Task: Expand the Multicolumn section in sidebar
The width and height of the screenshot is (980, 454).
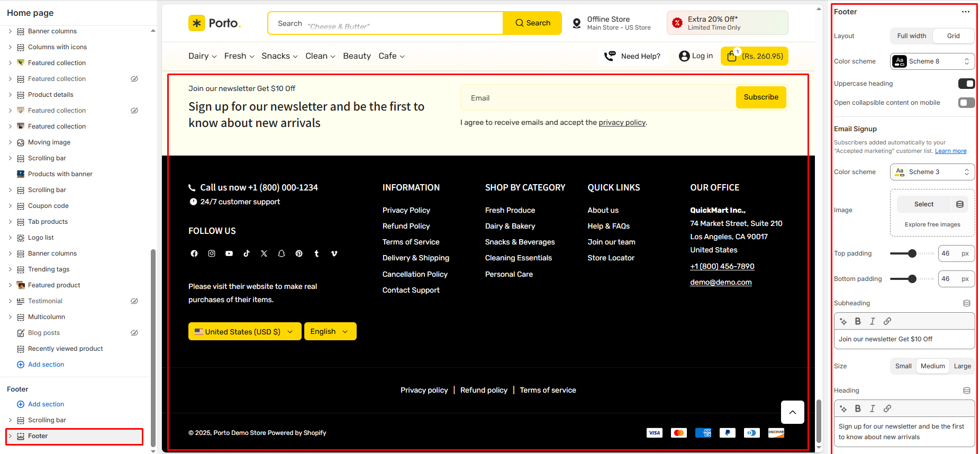Action: point(10,317)
